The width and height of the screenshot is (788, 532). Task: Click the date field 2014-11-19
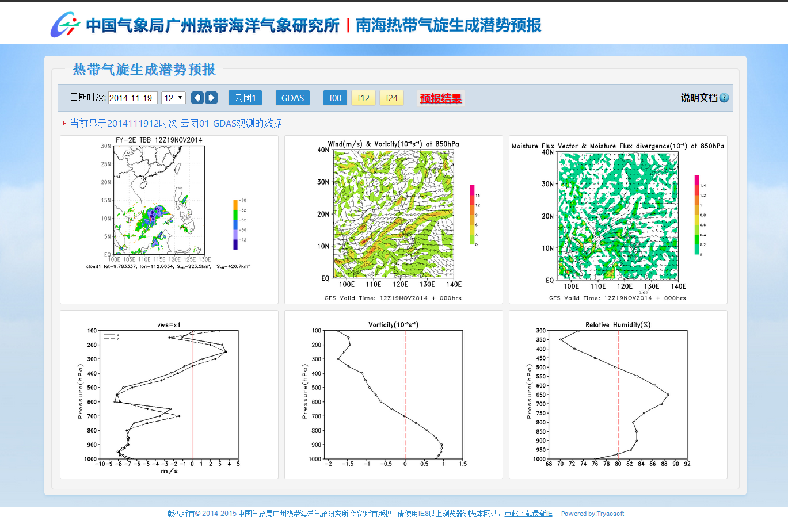pyautogui.click(x=132, y=98)
